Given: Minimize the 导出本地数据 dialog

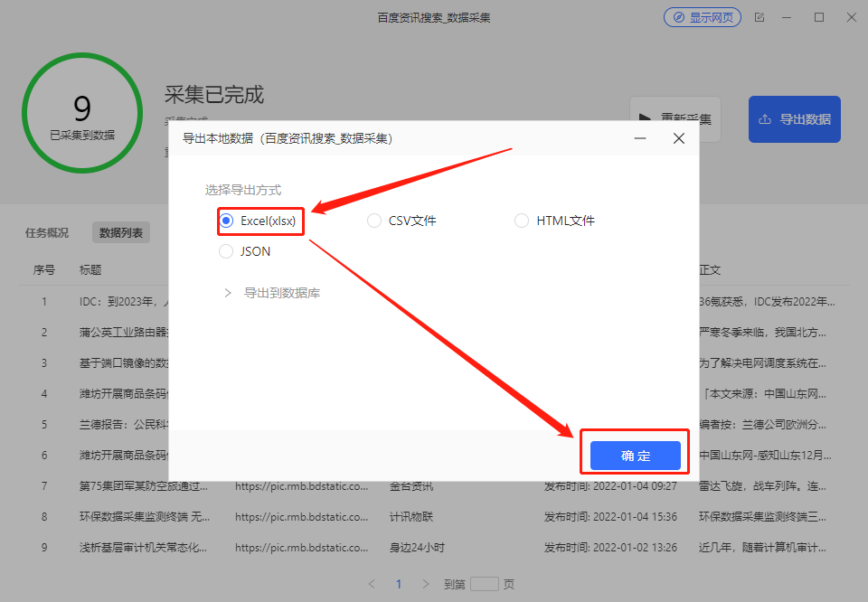Looking at the screenshot, I should (x=640, y=138).
